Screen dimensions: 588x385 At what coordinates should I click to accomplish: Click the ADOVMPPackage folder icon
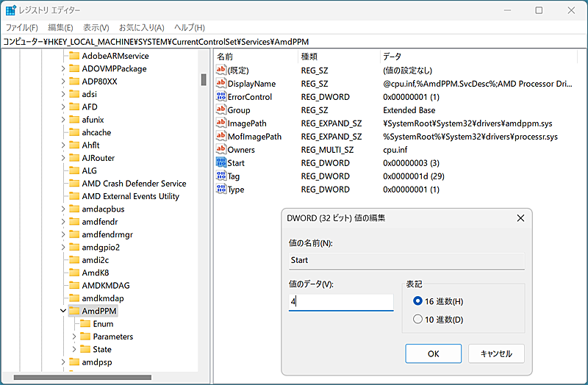(x=74, y=68)
